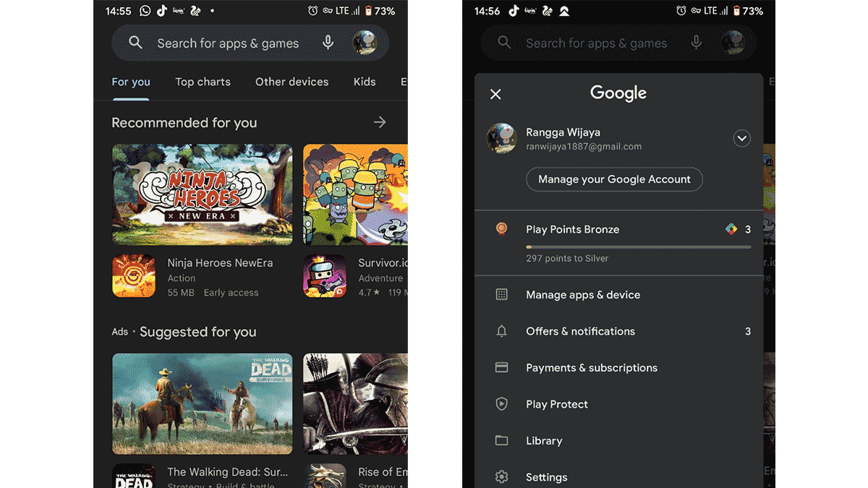This screenshot has height=488, width=868.
Task: Switch to the Kids tab
Action: tap(365, 82)
